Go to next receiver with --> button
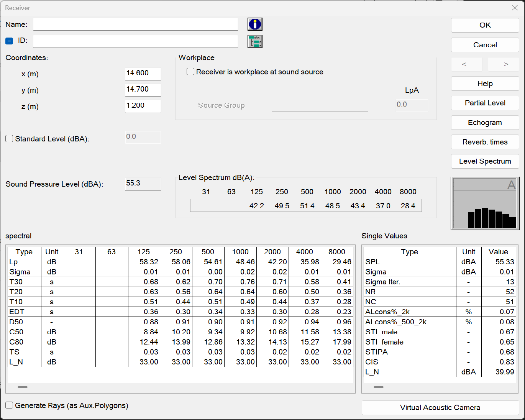This screenshot has height=420, width=525. (503, 64)
